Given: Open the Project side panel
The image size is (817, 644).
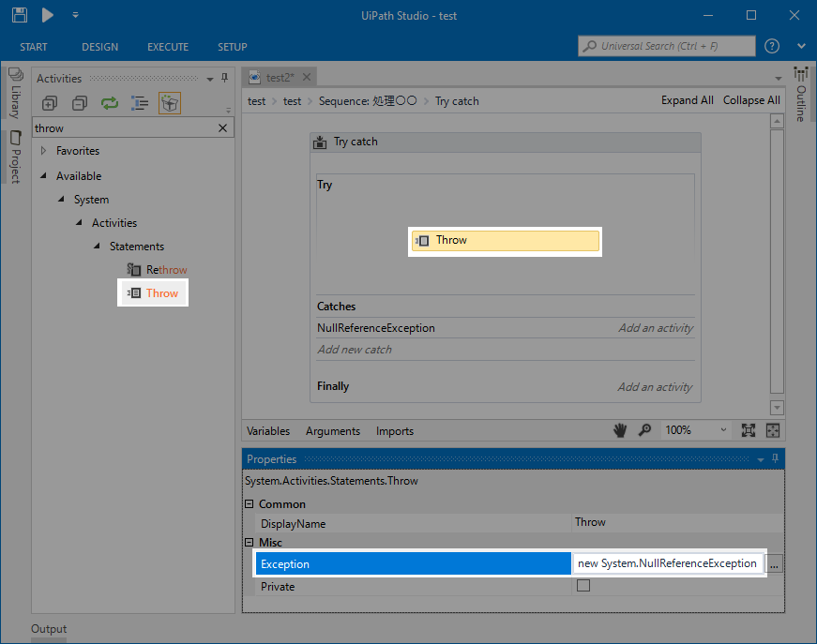Looking at the screenshot, I should click(16, 157).
